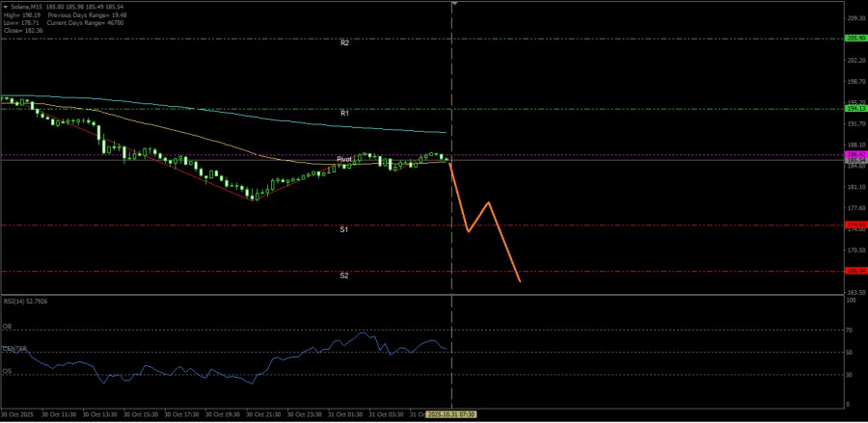The height and width of the screenshot is (423, 868).
Task: Click the green 194.13 price tag
Action: click(854, 109)
